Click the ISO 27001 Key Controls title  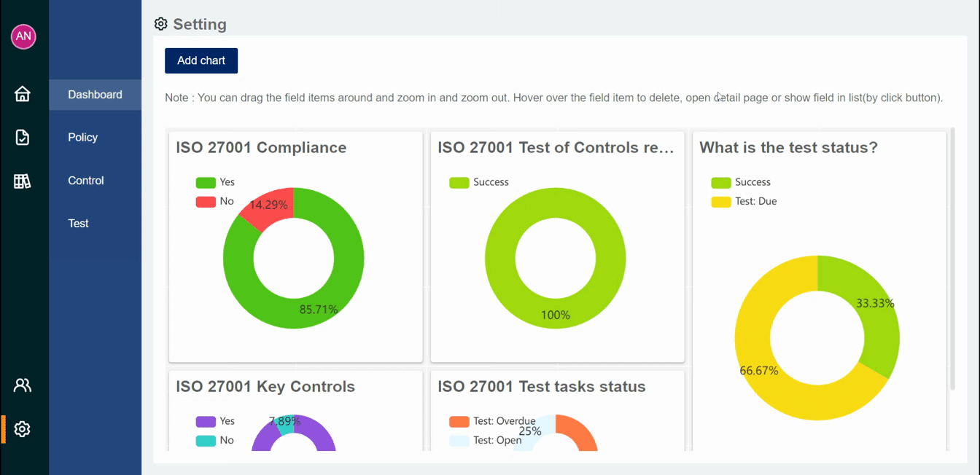click(265, 386)
